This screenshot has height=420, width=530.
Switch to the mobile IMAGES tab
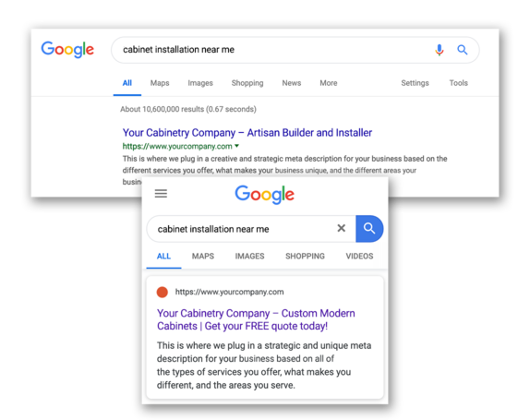pyautogui.click(x=250, y=256)
